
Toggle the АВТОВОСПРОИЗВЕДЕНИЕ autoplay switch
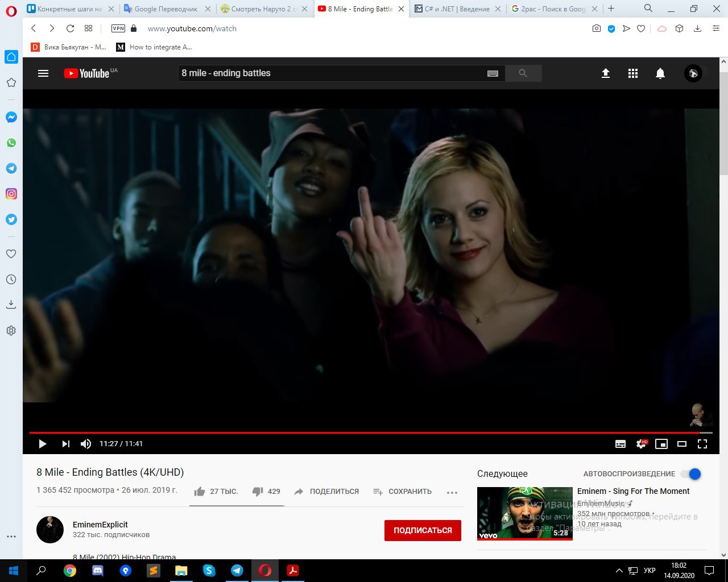tap(691, 474)
